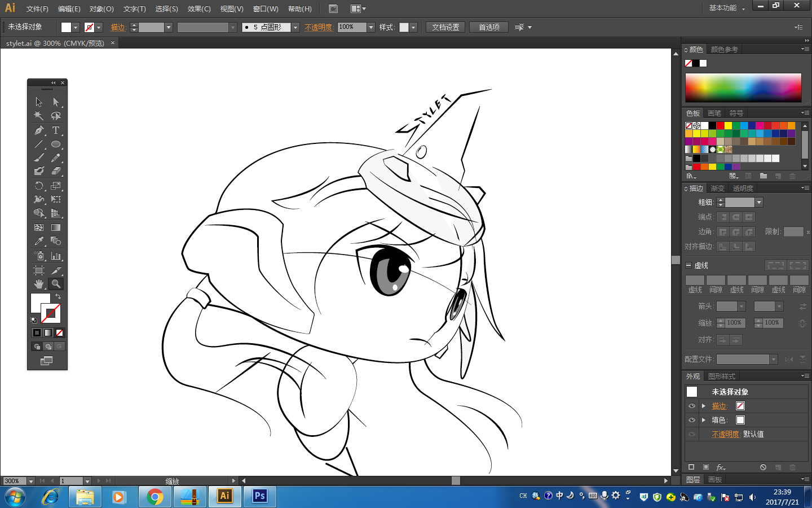This screenshot has height=508, width=812.
Task: Open 描边 link in the control bar
Action: pyautogui.click(x=118, y=27)
